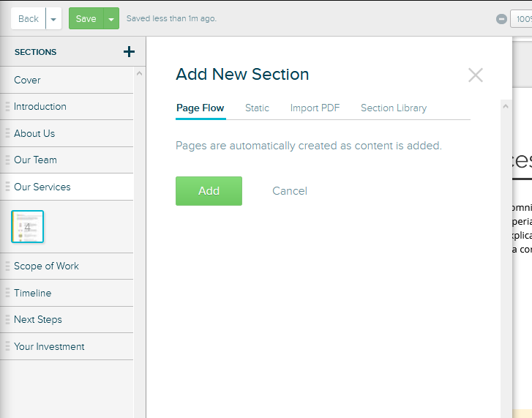Select page 4 thumbnail under Our Services
This screenshot has height=418, width=532.
pyautogui.click(x=28, y=227)
